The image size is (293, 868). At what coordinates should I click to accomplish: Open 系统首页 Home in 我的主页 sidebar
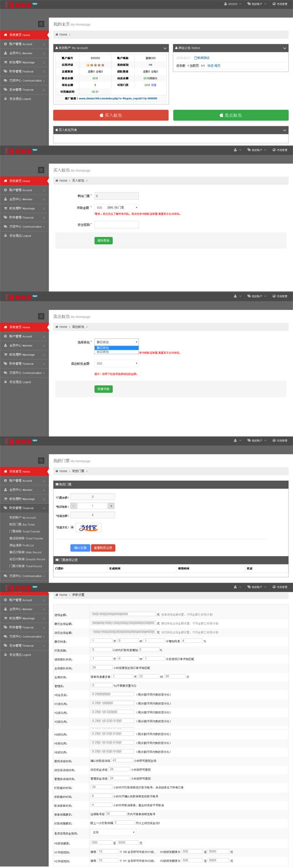pyautogui.click(x=24, y=35)
